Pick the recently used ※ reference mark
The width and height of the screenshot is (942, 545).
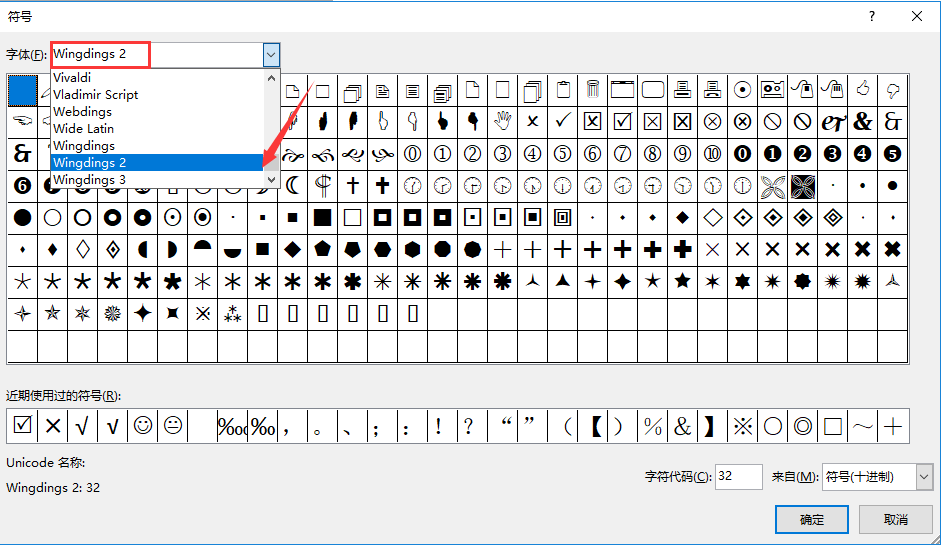[743, 425]
